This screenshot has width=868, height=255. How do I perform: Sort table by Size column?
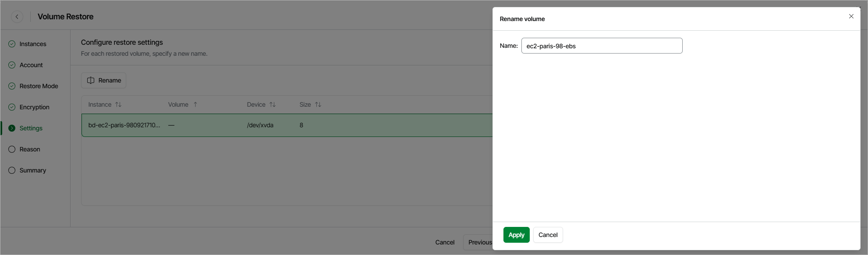tap(318, 104)
